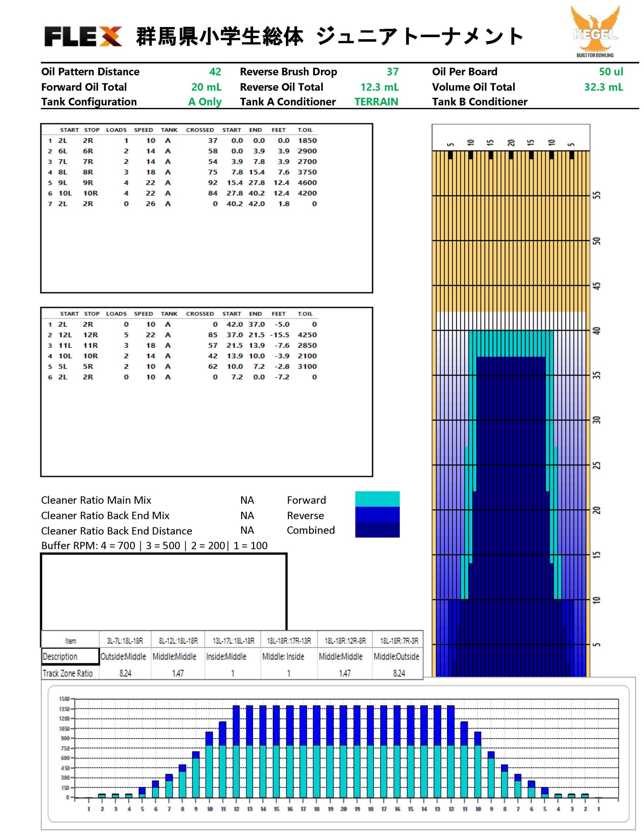This screenshot has width=644, height=834.
Task: Click the Buffer RPM settings line
Action: click(x=154, y=546)
